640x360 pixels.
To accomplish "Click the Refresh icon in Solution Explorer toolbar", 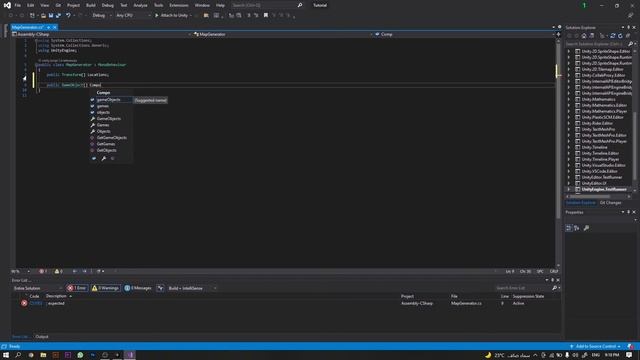I will coord(620,36).
